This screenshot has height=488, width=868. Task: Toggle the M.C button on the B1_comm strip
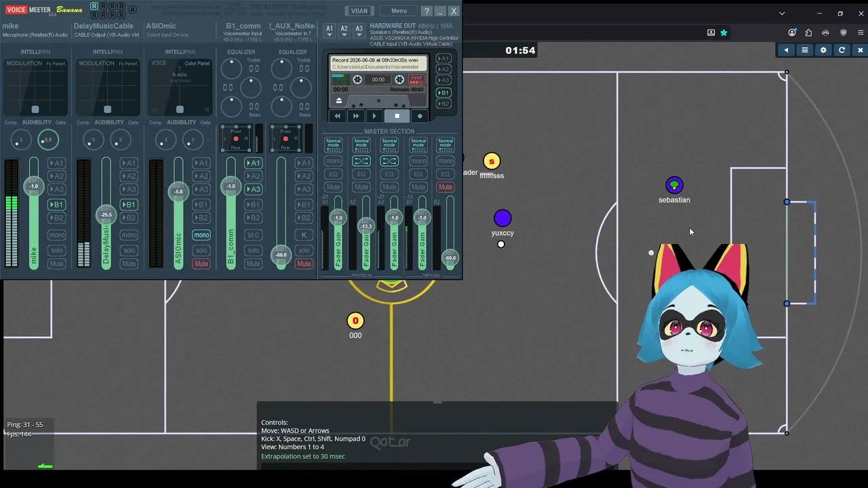pyautogui.click(x=253, y=235)
